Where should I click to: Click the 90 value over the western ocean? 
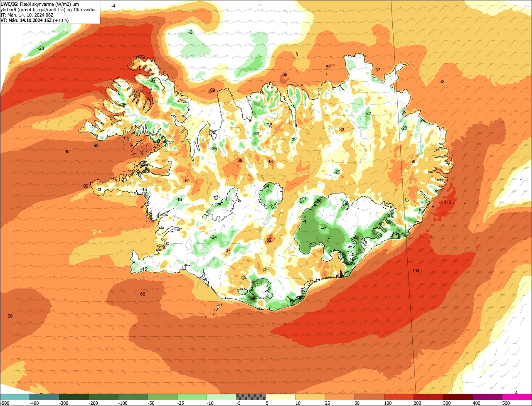point(67,152)
